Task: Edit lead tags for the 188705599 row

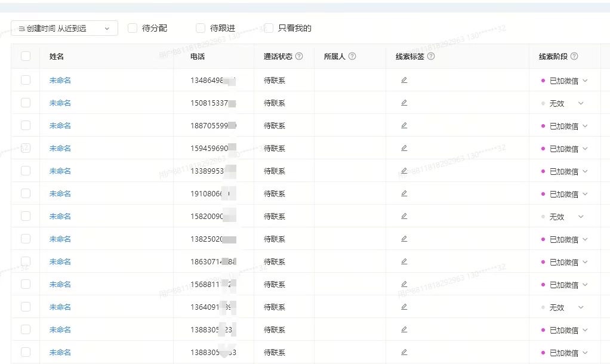Action: (404, 125)
